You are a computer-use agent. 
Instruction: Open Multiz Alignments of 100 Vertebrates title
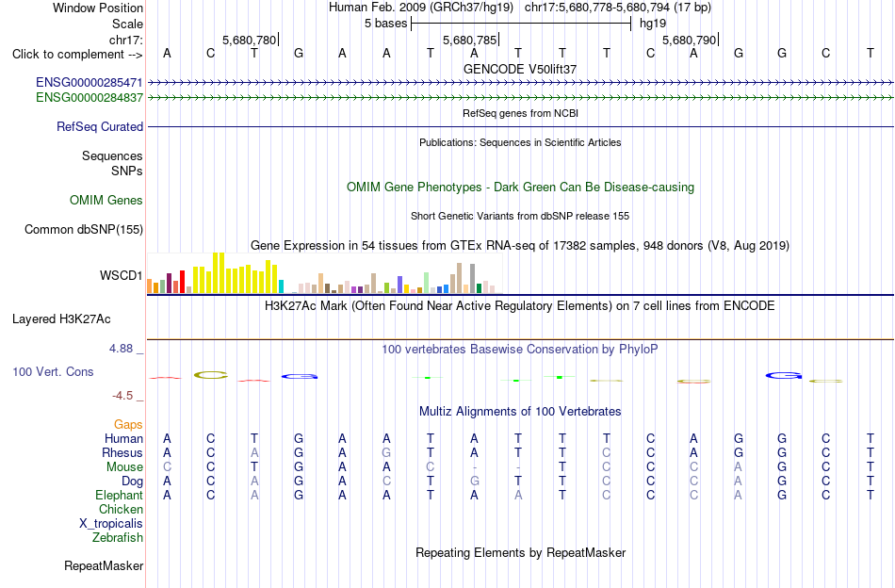tap(520, 412)
